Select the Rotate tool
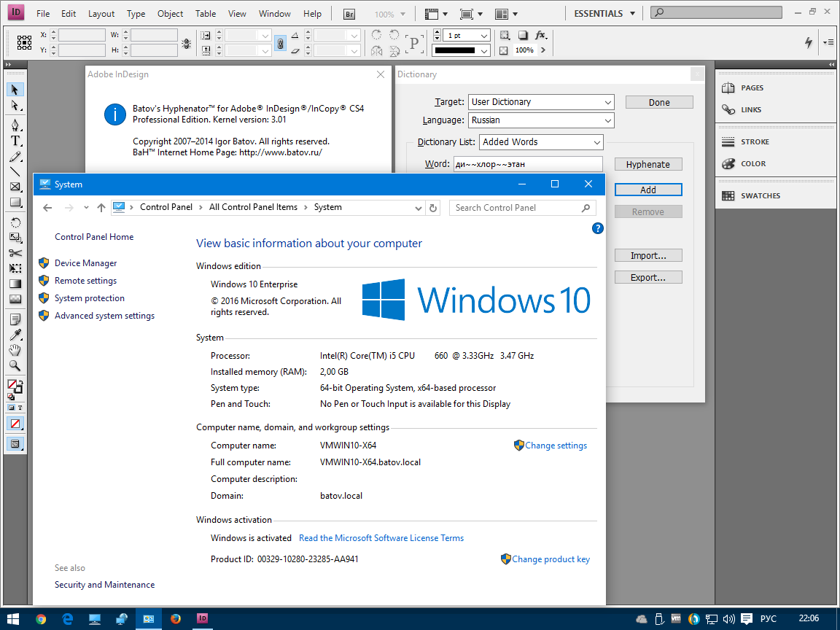The height and width of the screenshot is (630, 840). click(15, 222)
